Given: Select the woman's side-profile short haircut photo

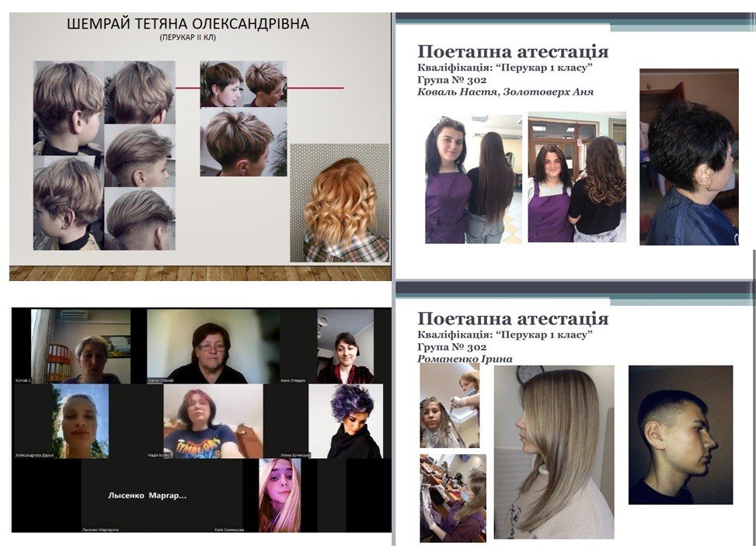Looking at the screenshot, I should [221, 85].
